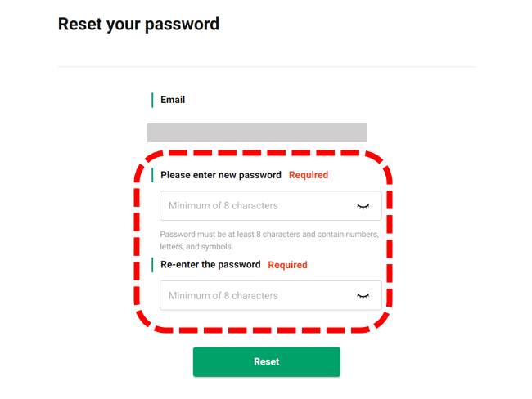Toggle visibility of the re-entered password
The height and width of the screenshot is (399, 532).
(363, 296)
